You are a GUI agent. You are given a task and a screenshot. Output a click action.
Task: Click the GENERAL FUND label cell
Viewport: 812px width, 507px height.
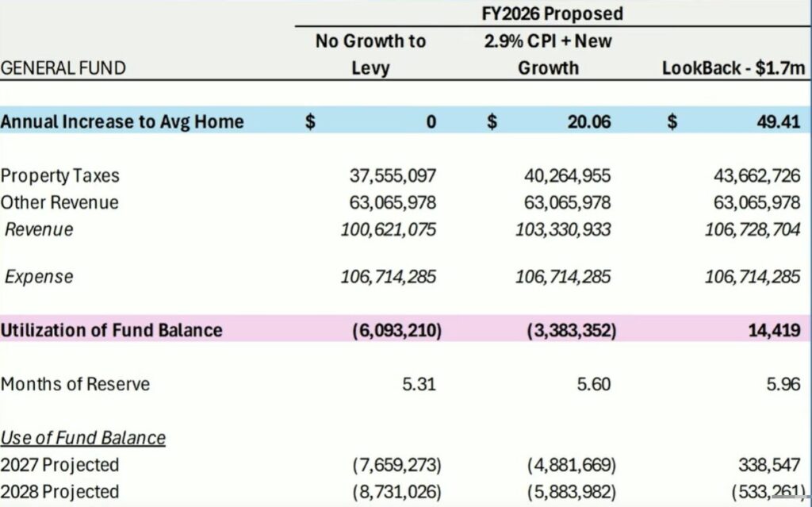tap(63, 68)
